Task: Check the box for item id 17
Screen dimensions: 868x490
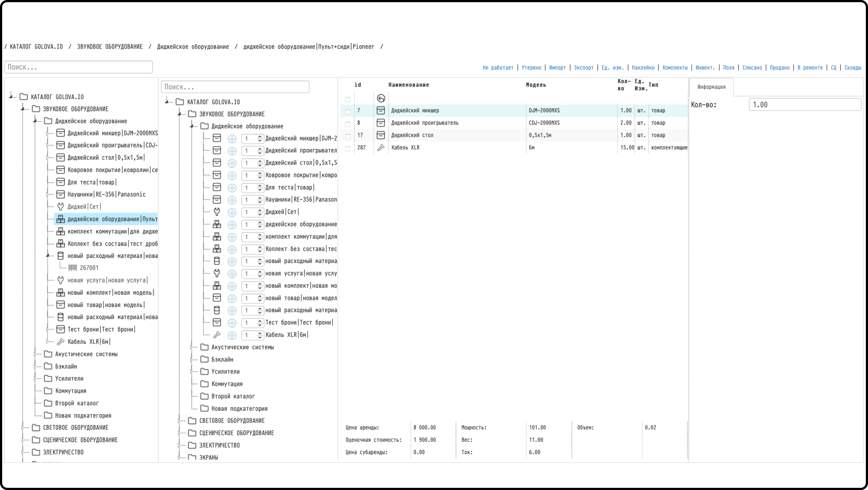Action: click(348, 136)
